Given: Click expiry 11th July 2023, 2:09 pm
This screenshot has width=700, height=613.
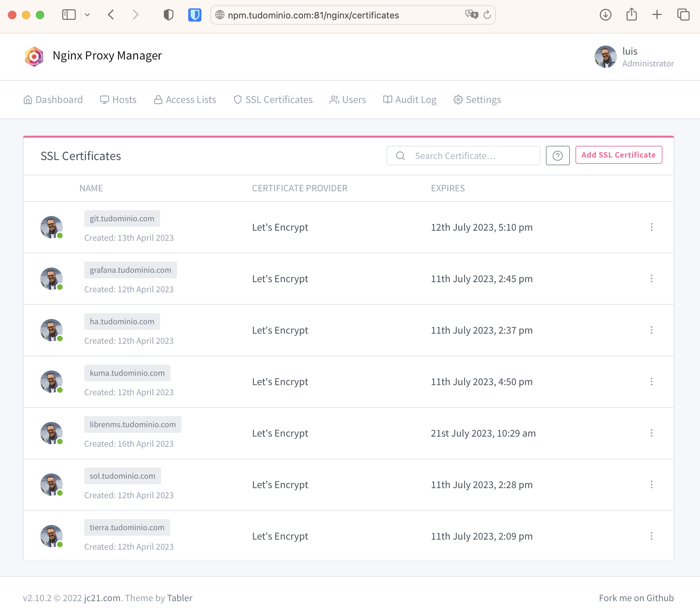Looking at the screenshot, I should 482,536.
